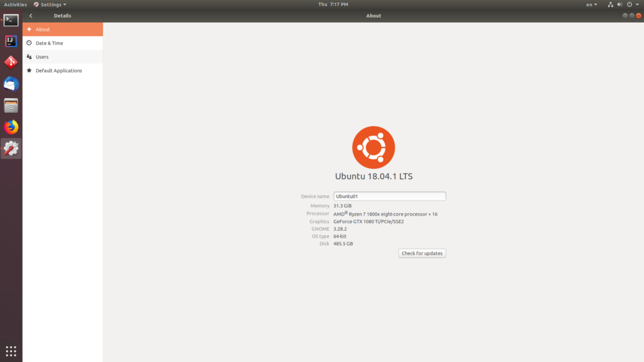
Task: Launch Thunderbird mail from the dock
Action: [x=11, y=84]
